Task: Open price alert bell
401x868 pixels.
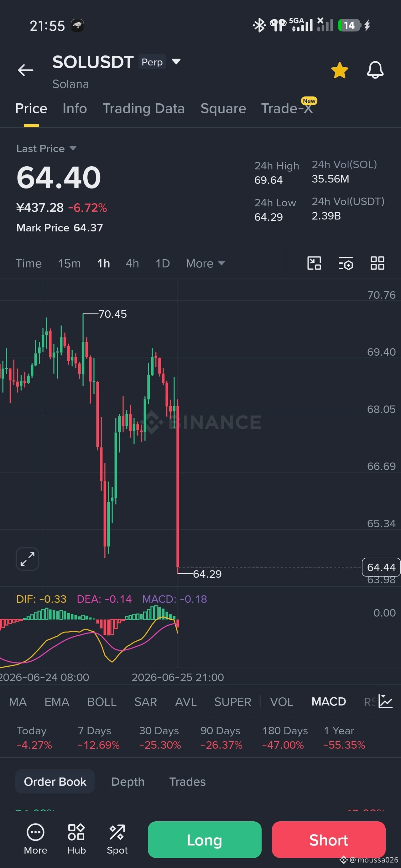Action: (x=375, y=70)
